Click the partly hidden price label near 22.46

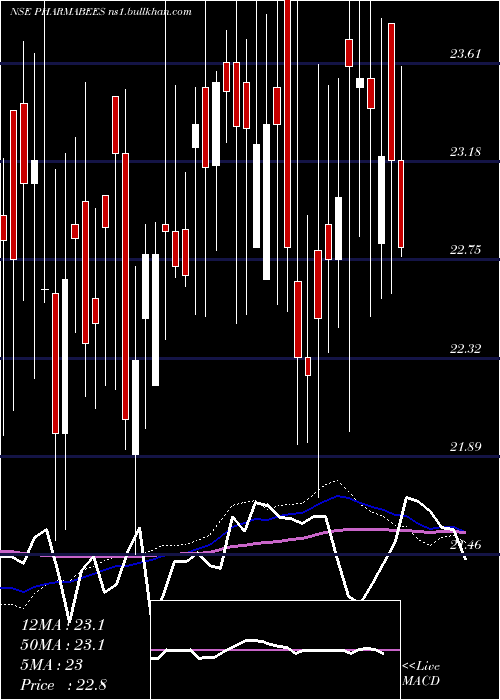(465, 544)
